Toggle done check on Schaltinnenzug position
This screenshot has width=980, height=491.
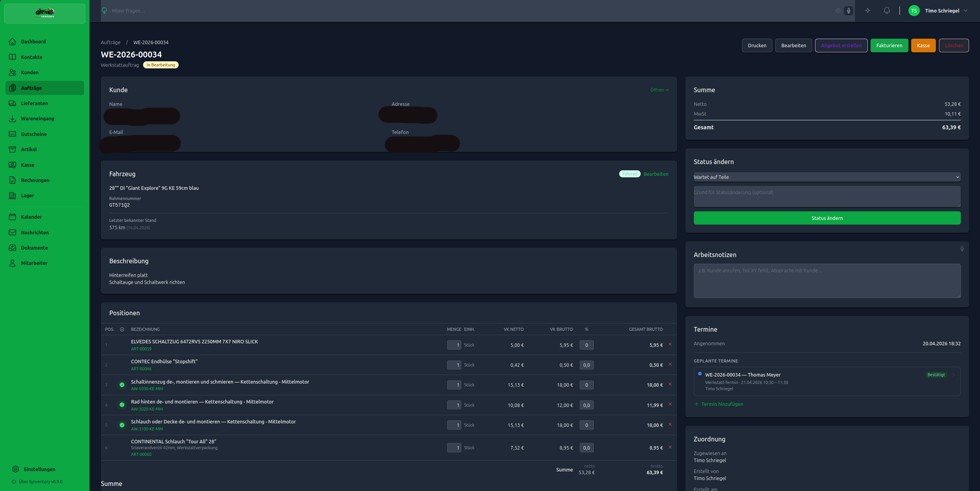122,385
